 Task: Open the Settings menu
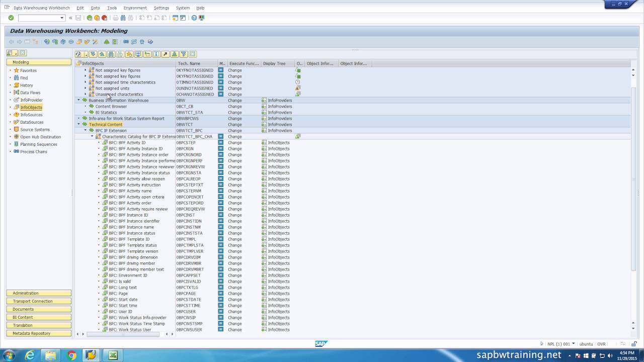(161, 8)
